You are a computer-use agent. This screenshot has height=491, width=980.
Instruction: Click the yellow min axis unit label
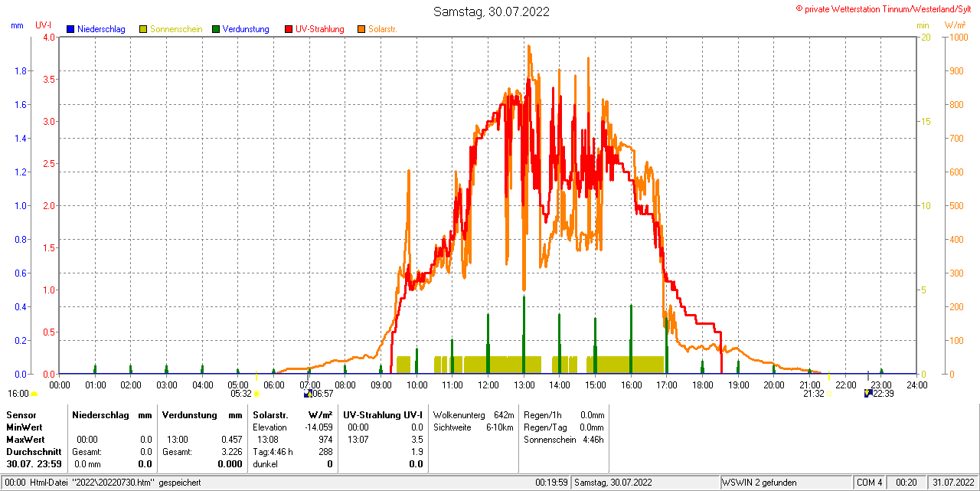coord(923,25)
